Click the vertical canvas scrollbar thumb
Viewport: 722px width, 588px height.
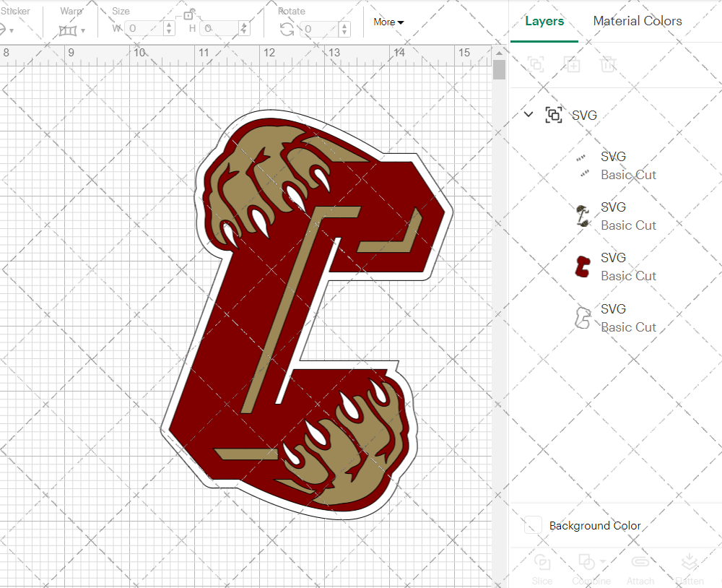pyautogui.click(x=499, y=70)
